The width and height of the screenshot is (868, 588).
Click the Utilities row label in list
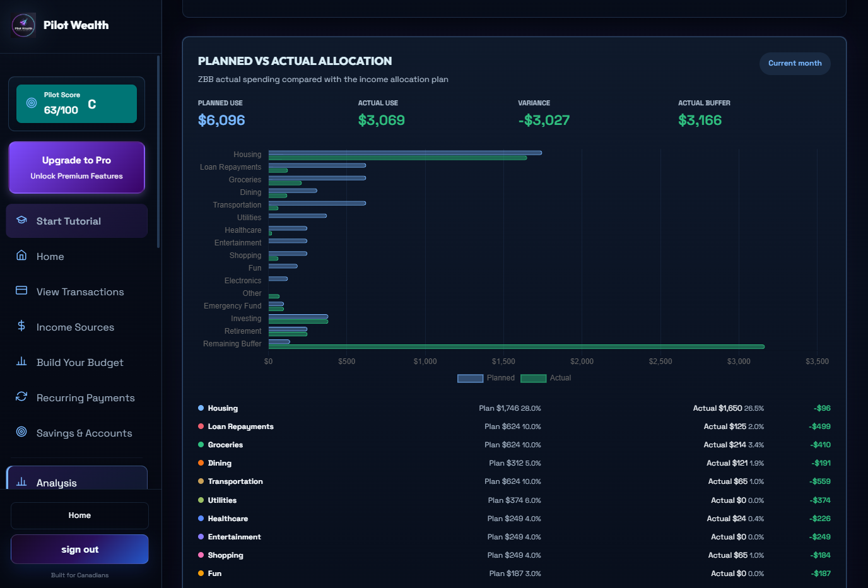222,500
